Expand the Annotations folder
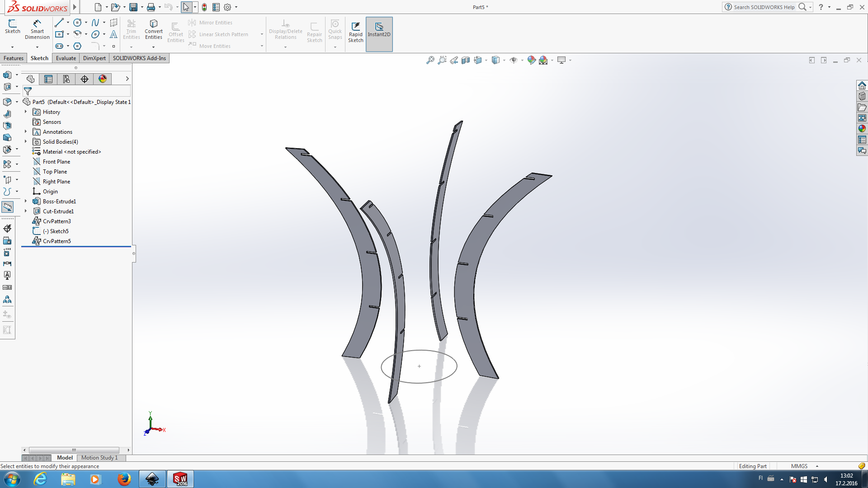 26,131
